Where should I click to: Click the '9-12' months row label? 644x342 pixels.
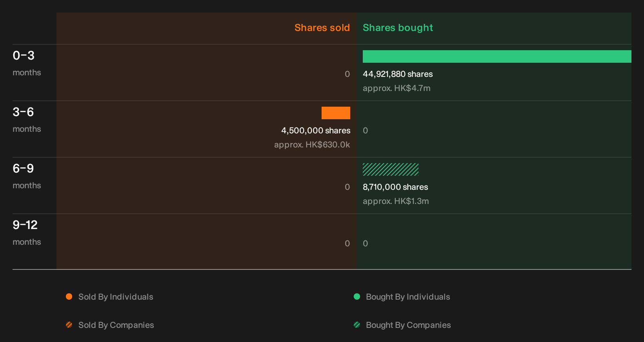tap(25, 225)
